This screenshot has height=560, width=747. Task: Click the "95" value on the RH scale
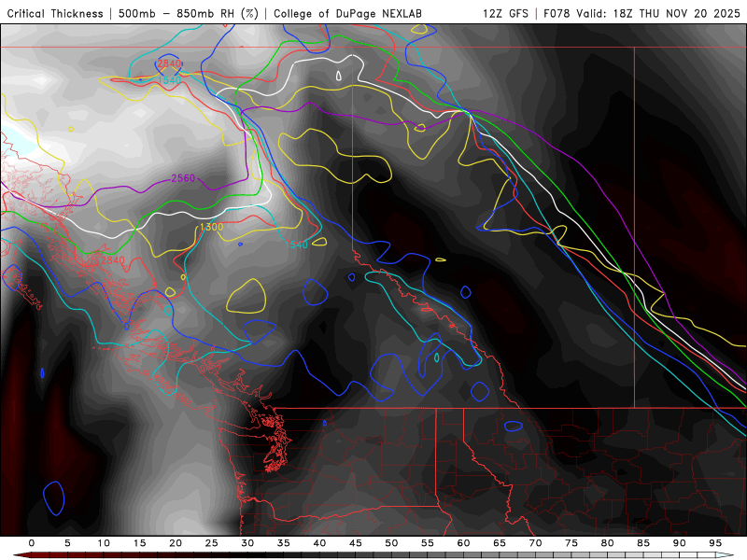[715, 543]
